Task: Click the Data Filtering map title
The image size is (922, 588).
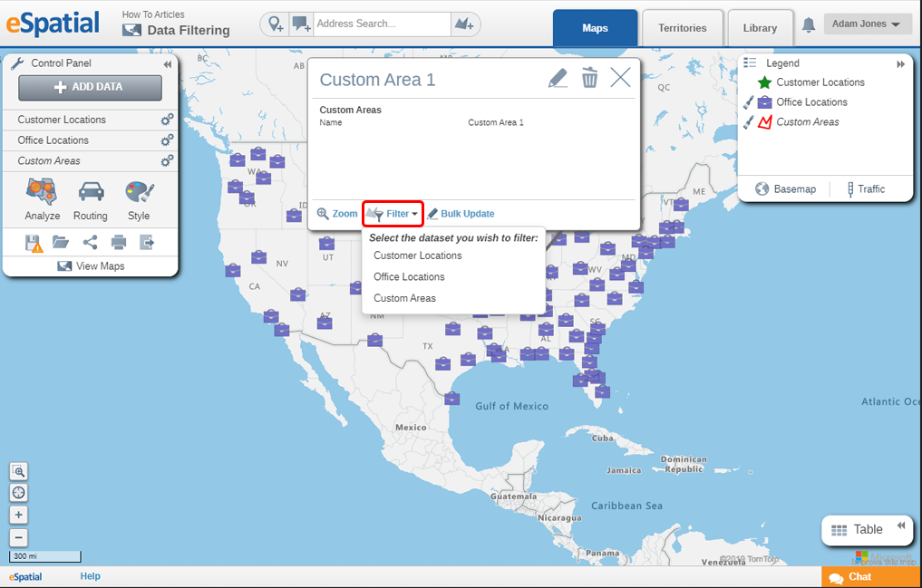Action: coord(189,31)
